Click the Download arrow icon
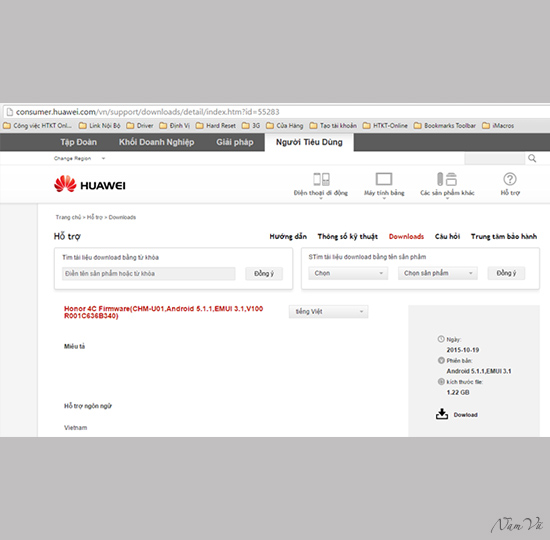This screenshot has width=550, height=540. [442, 414]
